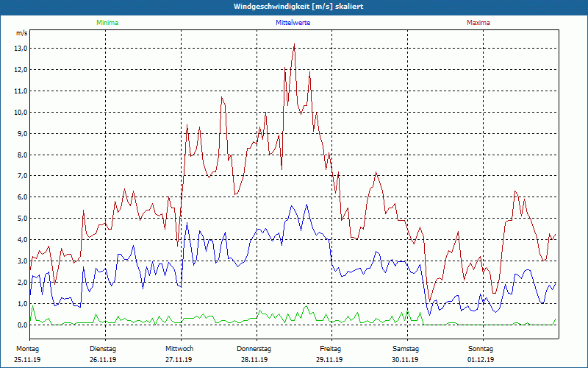The width and height of the screenshot is (588, 368).
Task: Click the 'm/s' axis unit label
Action: coord(21,33)
